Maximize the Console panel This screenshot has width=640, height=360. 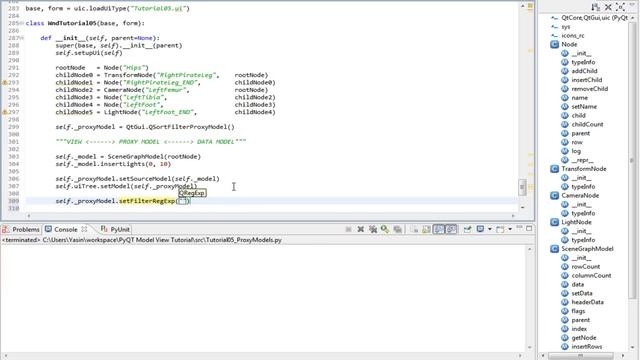529,229
